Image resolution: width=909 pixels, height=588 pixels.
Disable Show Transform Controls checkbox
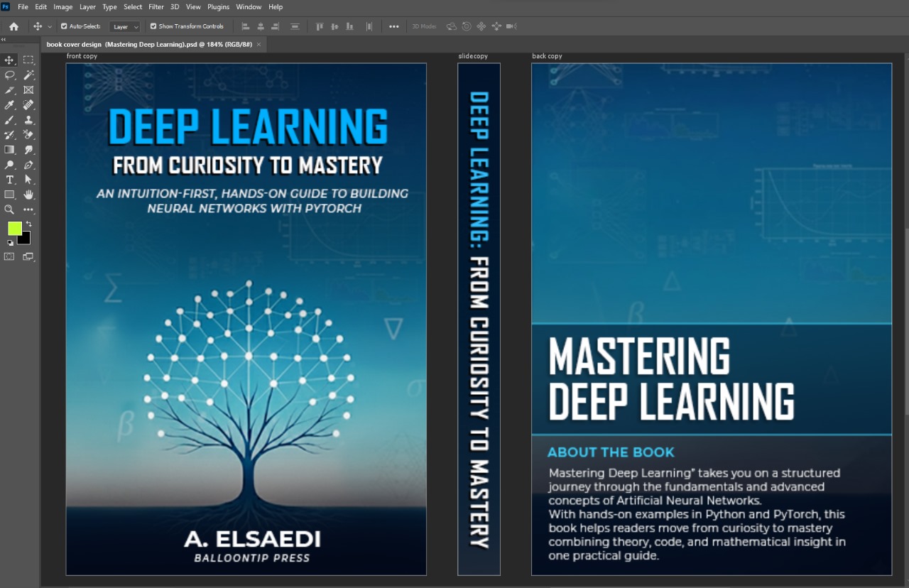[x=153, y=26]
